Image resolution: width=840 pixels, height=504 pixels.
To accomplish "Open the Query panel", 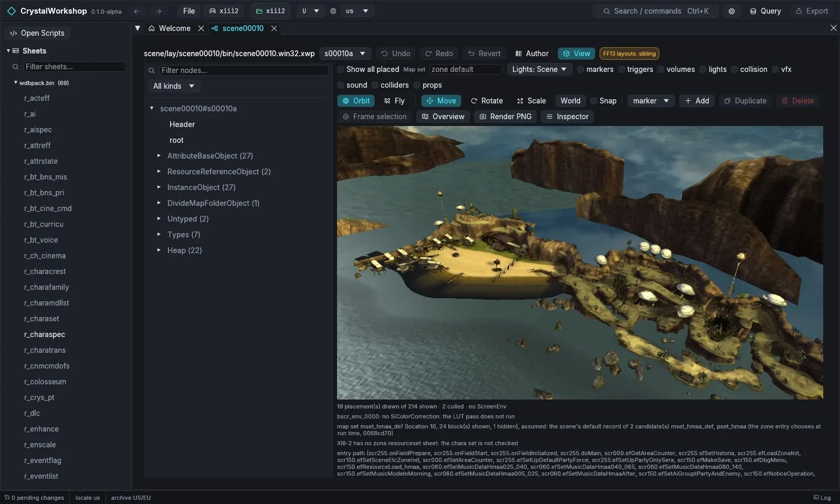I will [x=765, y=11].
